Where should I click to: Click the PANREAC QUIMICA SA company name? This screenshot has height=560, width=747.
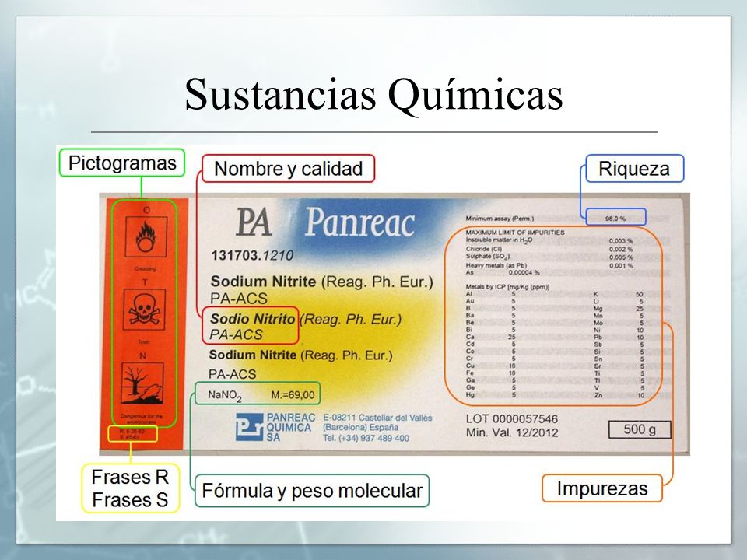point(290,427)
